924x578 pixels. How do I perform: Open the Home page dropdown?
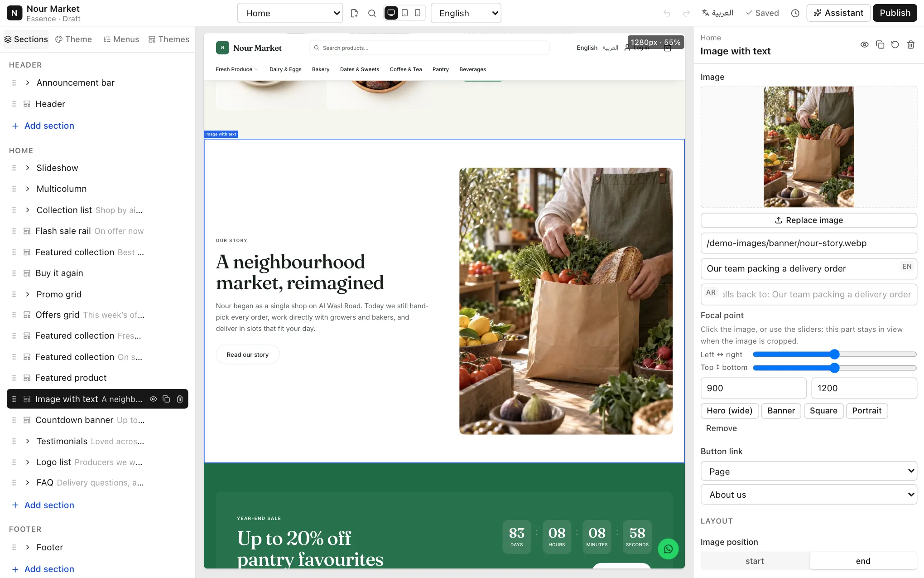point(290,13)
